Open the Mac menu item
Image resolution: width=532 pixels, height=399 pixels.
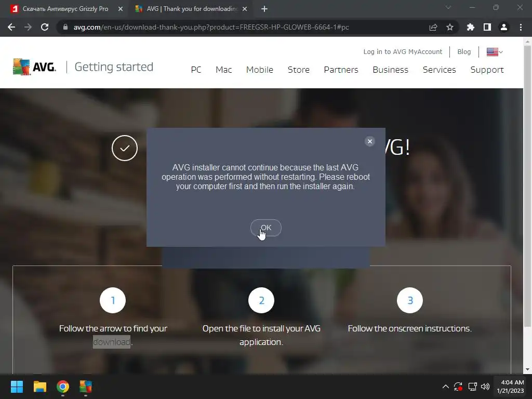click(x=223, y=70)
